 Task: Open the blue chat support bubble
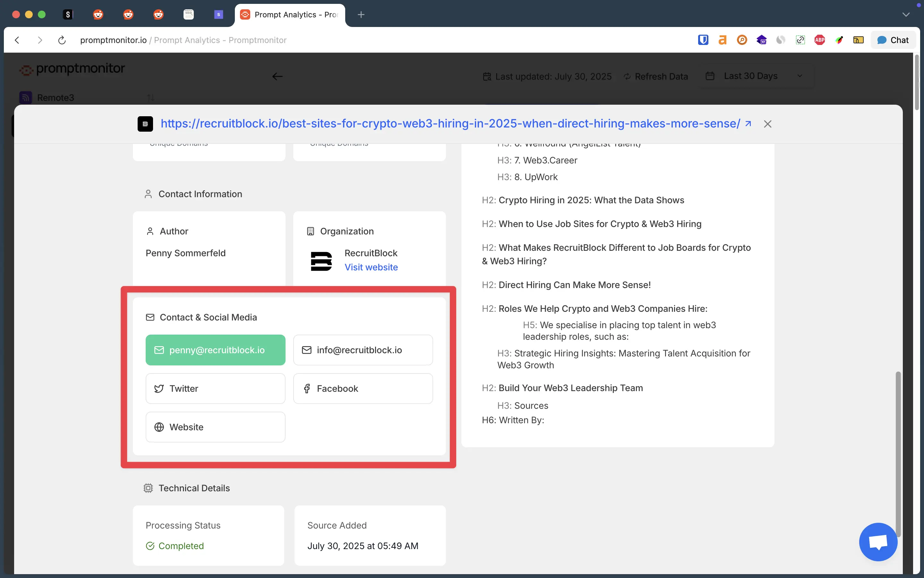pos(878,542)
